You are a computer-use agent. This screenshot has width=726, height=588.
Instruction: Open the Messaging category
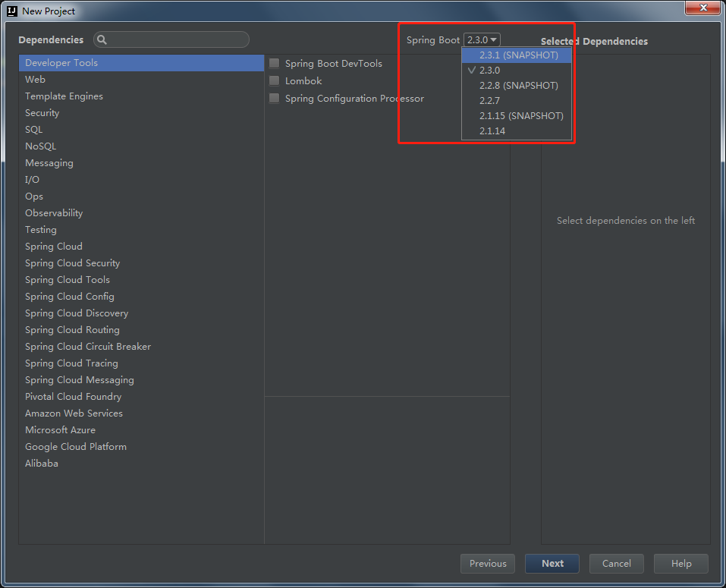coord(49,162)
